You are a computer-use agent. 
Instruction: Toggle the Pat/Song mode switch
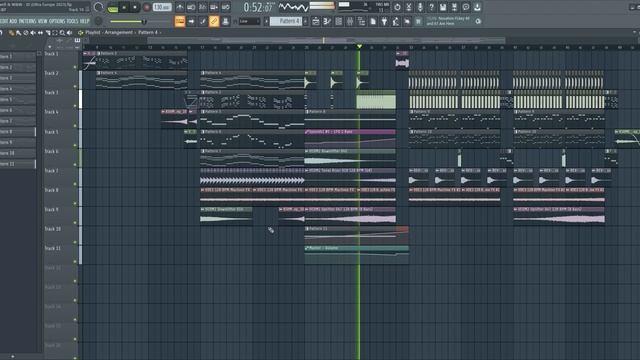coord(113,7)
